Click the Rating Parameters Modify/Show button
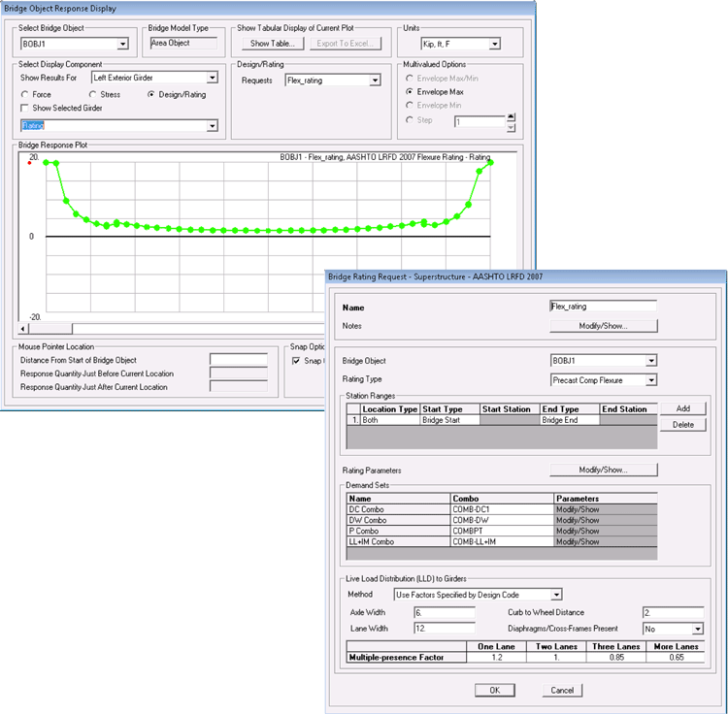The image size is (728, 714). 603,470
